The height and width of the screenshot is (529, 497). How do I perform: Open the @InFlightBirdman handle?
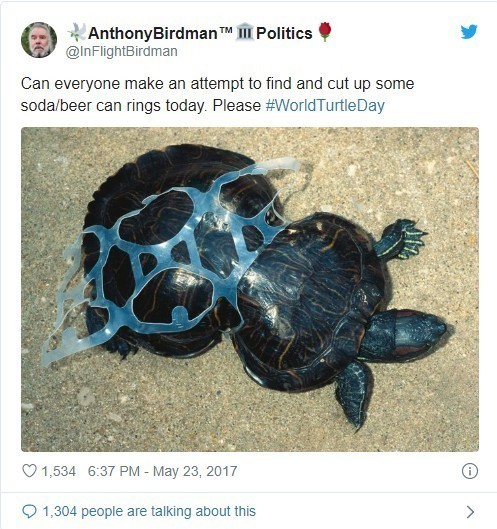121,52
